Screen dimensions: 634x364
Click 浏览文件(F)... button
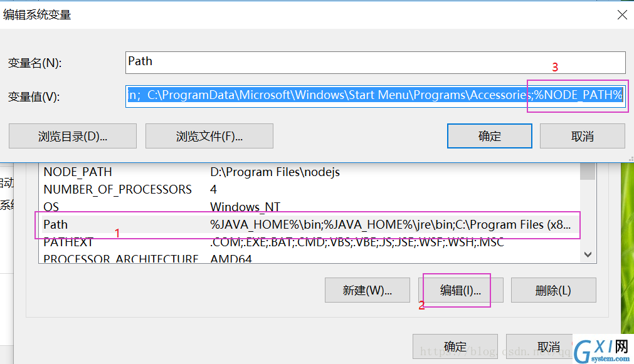tap(209, 136)
